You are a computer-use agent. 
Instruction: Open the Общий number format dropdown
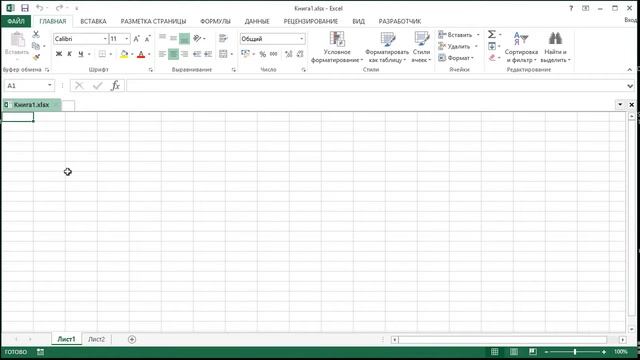[x=302, y=39]
